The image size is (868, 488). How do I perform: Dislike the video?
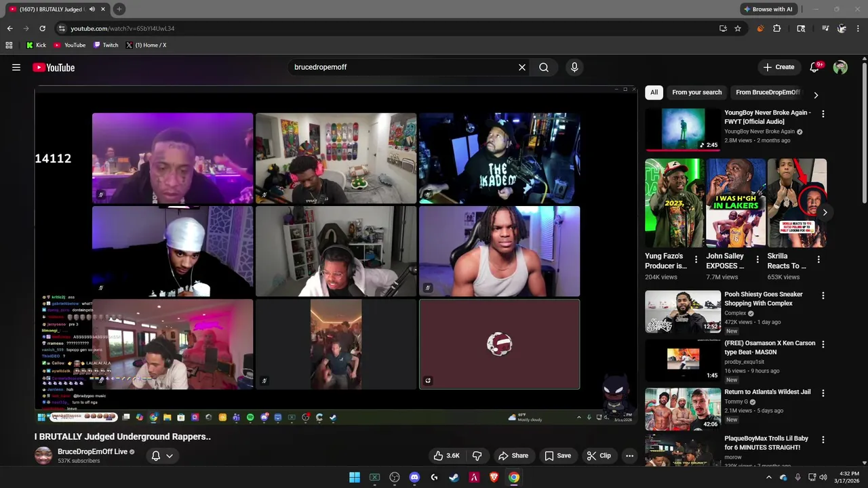[x=477, y=455]
